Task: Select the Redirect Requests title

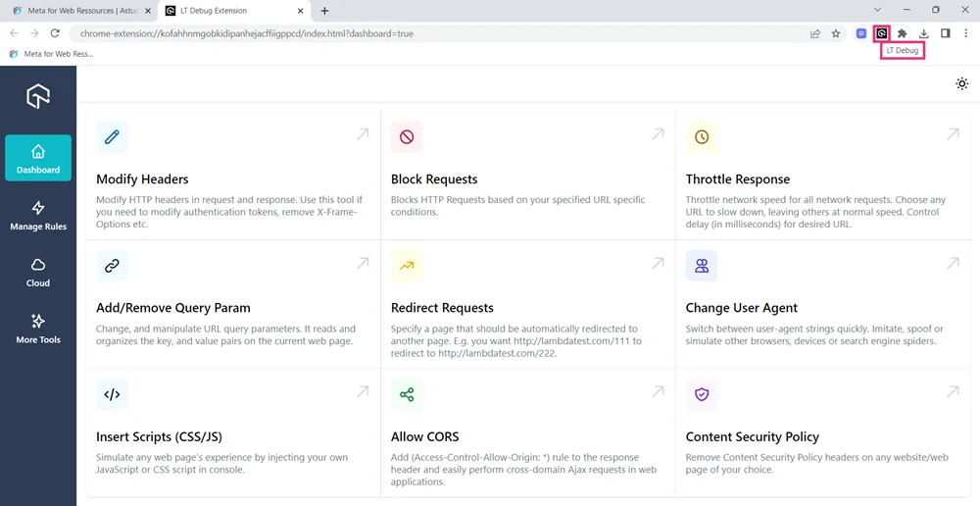Action: pos(443,308)
